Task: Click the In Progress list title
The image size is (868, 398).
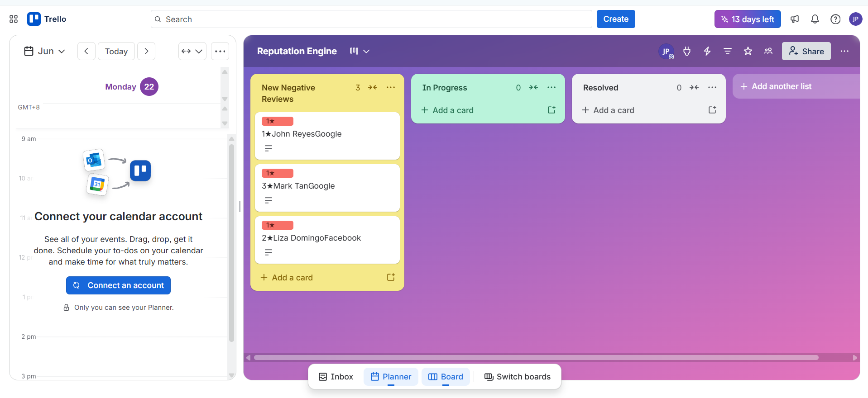Action: 445,88
